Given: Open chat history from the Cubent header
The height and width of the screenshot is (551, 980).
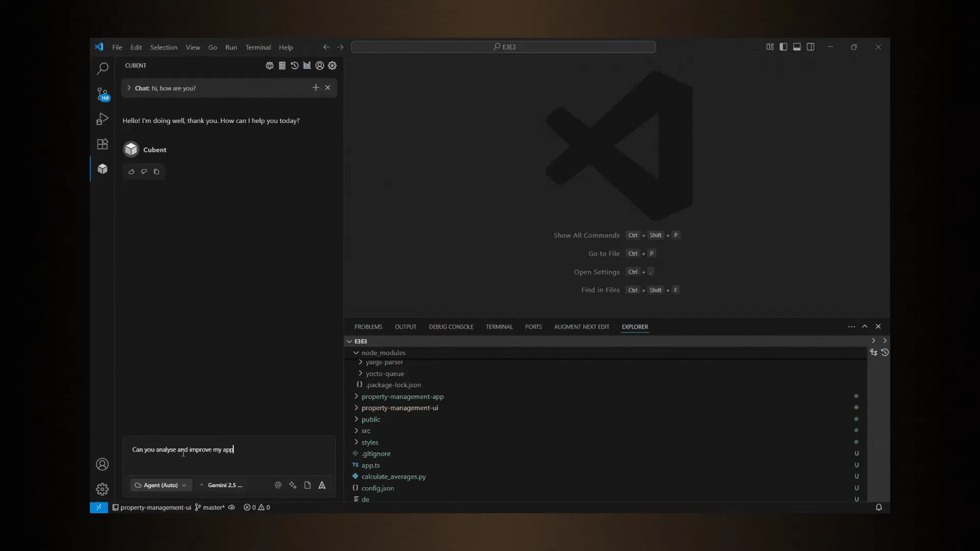Looking at the screenshot, I should [295, 66].
